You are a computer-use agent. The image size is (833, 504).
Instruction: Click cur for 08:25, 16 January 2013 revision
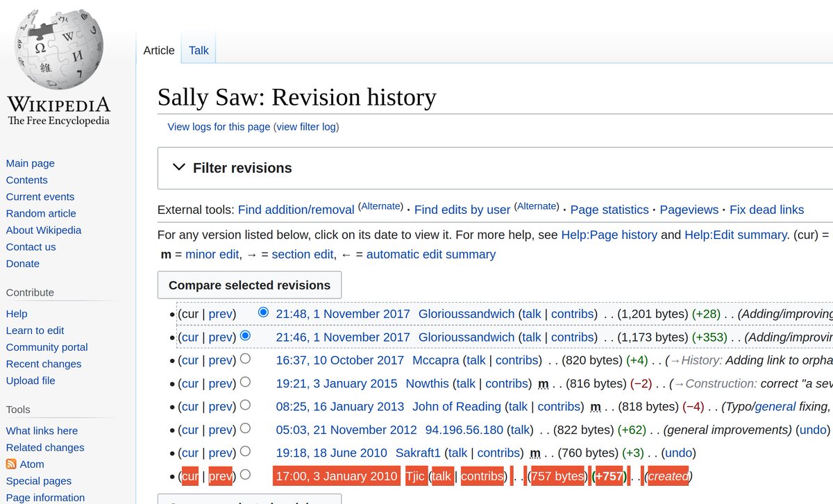click(x=190, y=406)
